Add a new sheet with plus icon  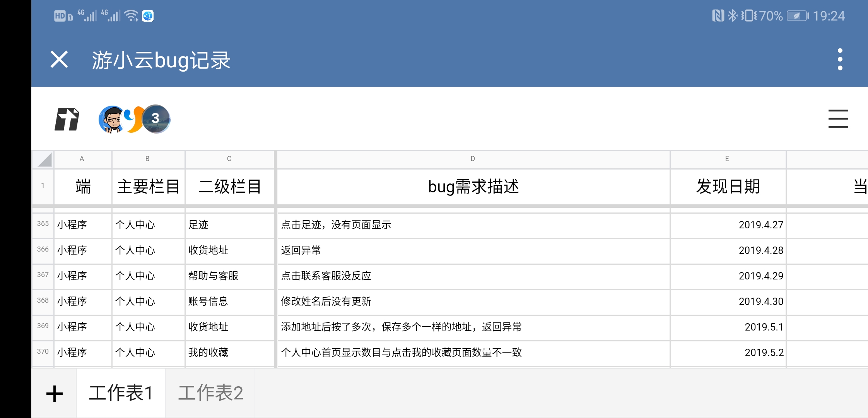55,394
